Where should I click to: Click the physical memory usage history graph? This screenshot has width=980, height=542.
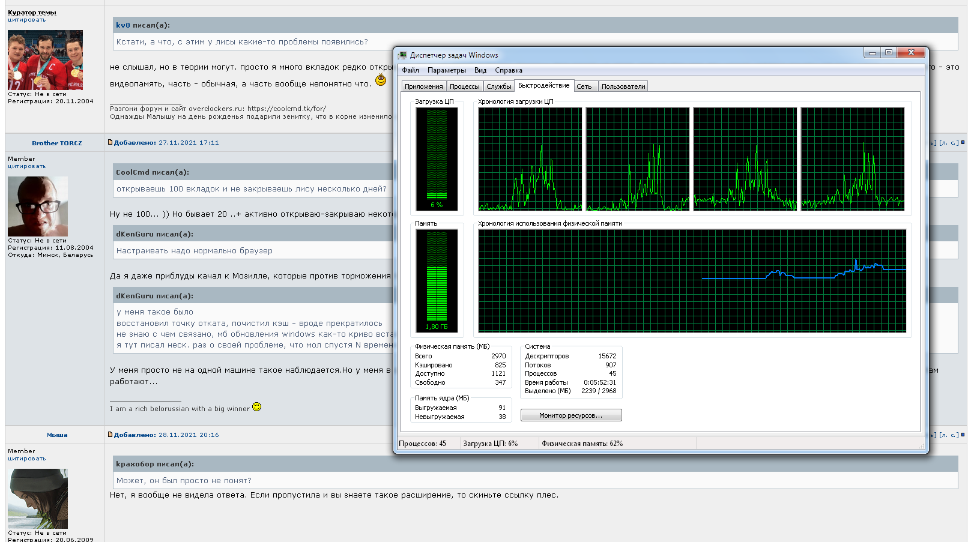tap(692, 281)
